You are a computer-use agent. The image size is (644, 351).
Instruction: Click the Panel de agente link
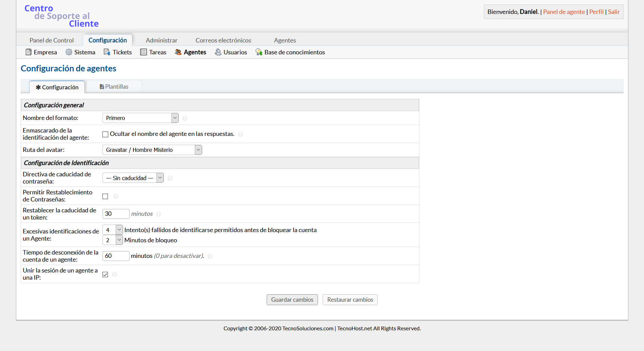tap(564, 12)
